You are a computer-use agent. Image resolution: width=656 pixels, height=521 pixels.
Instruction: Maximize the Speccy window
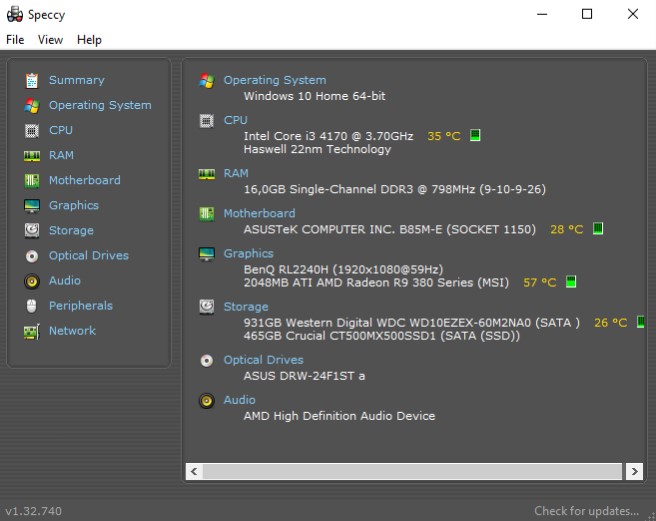coord(587,14)
